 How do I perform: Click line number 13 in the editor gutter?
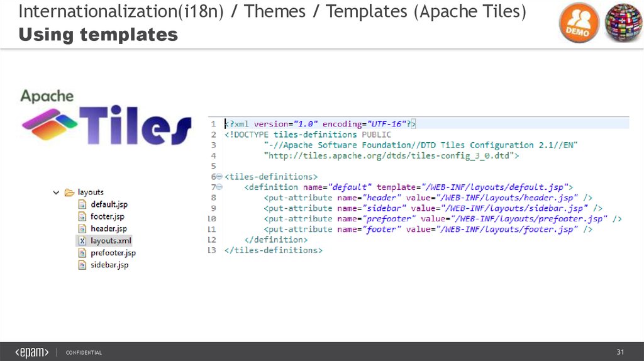[x=212, y=250]
